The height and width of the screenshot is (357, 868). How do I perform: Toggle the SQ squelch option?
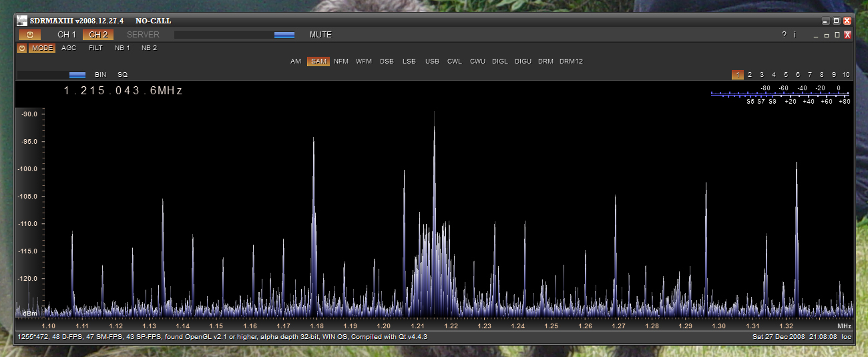coord(122,75)
